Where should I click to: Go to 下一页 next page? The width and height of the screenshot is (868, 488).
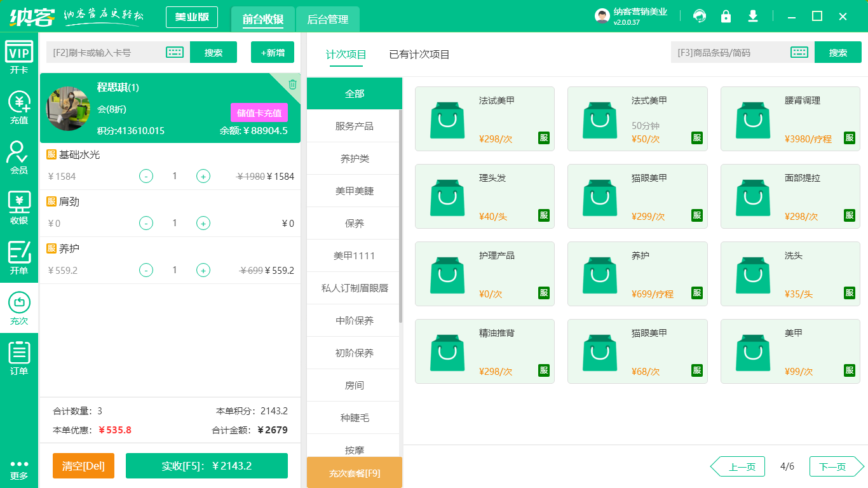[x=837, y=466]
